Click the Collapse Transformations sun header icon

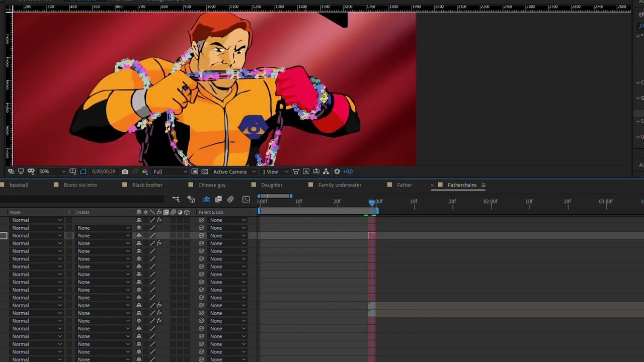coord(146,212)
